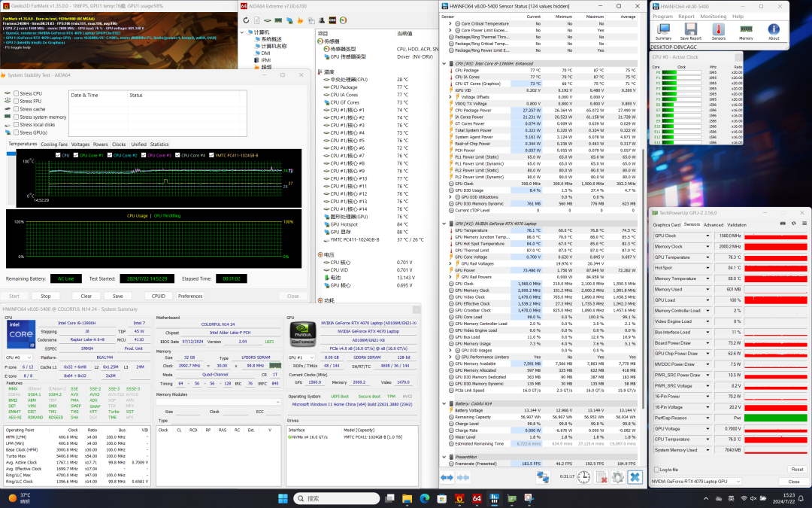Open the GPU Clock sensor dropdown arrow
The image size is (812, 508).
click(x=707, y=236)
